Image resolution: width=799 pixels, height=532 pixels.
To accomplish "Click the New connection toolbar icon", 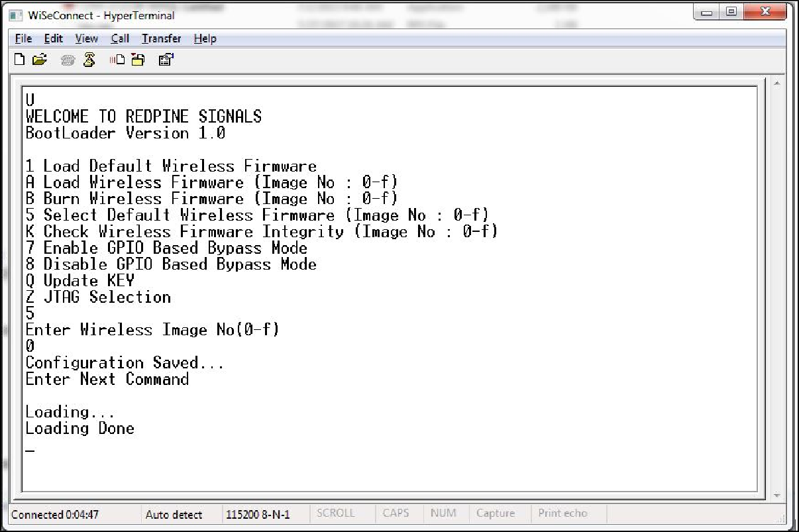I will point(20,60).
